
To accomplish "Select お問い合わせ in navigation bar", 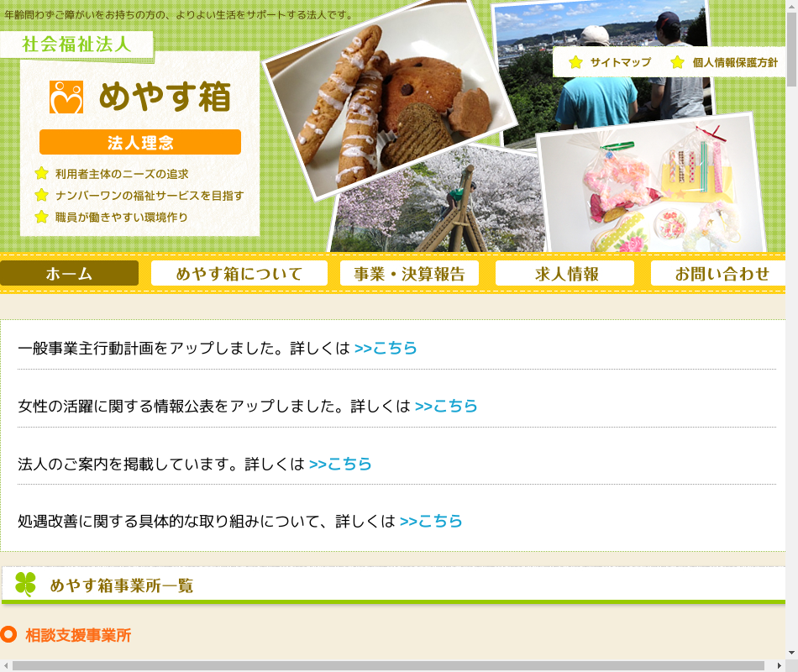I will coord(718,273).
